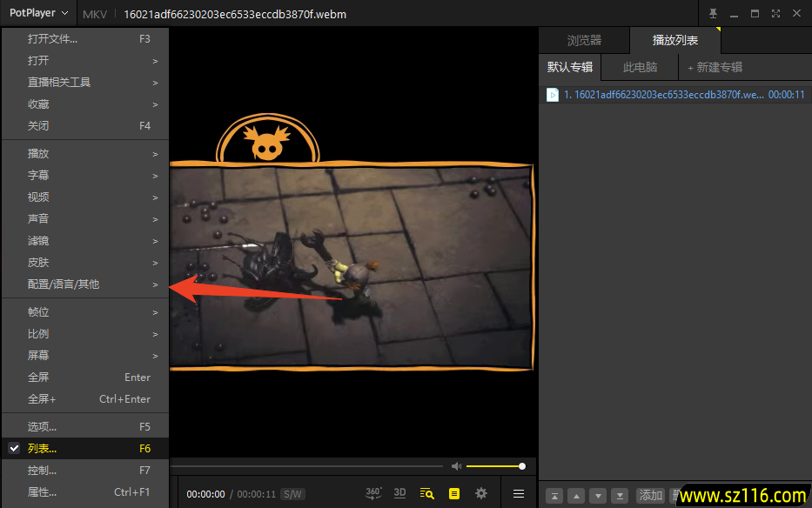Image resolution: width=812 pixels, height=508 pixels.
Task: Click the 添加 button in playlist
Action: (651, 495)
